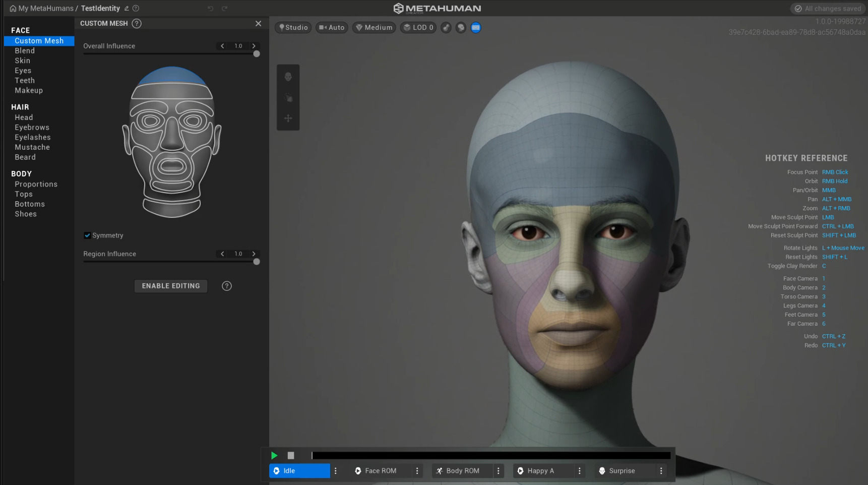The image size is (868, 485).
Task: Select the face head viewport tool icon
Action: point(288,77)
